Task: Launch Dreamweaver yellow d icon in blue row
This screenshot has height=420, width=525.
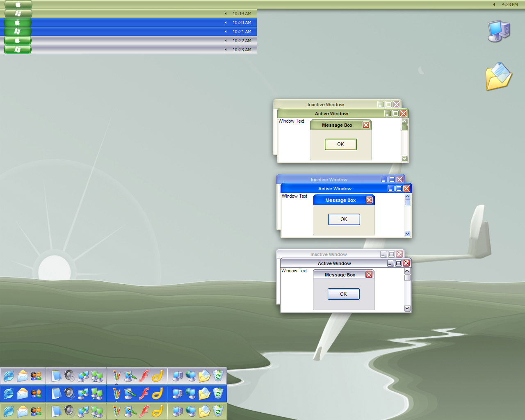Action: pyautogui.click(x=157, y=393)
